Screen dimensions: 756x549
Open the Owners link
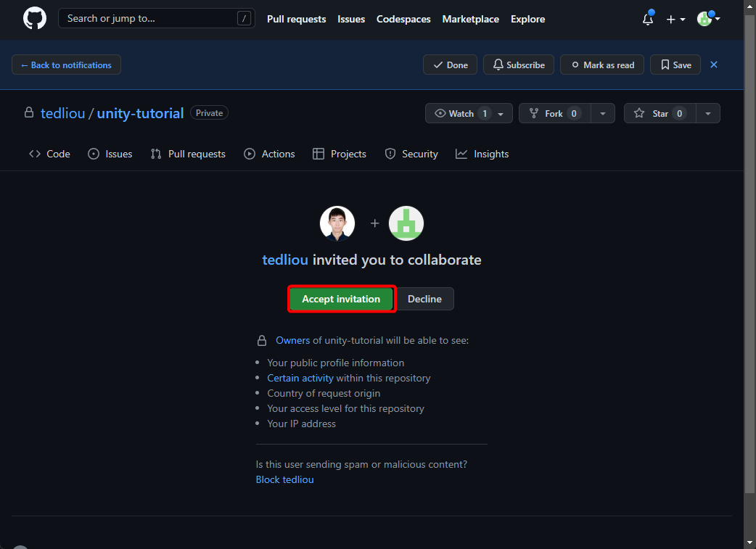tap(292, 340)
